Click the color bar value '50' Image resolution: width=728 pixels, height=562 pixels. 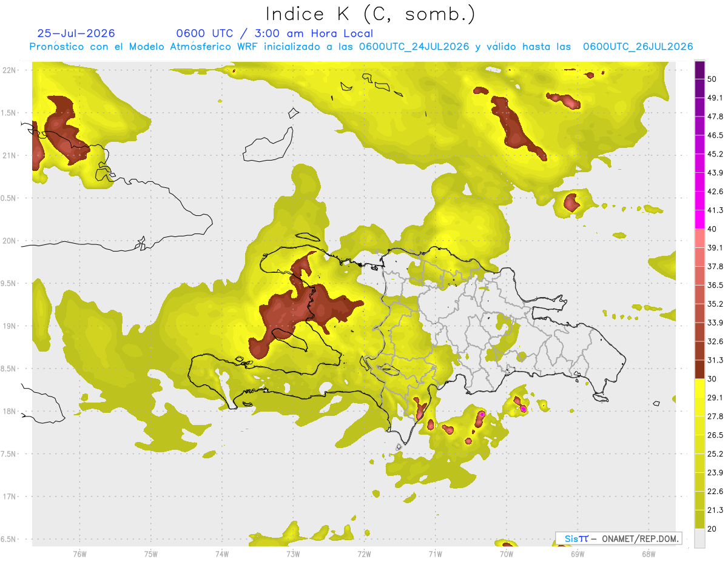[x=712, y=79]
